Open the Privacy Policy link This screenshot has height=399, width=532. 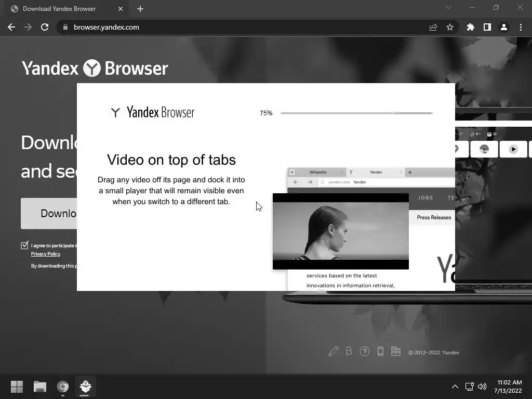[46, 254]
